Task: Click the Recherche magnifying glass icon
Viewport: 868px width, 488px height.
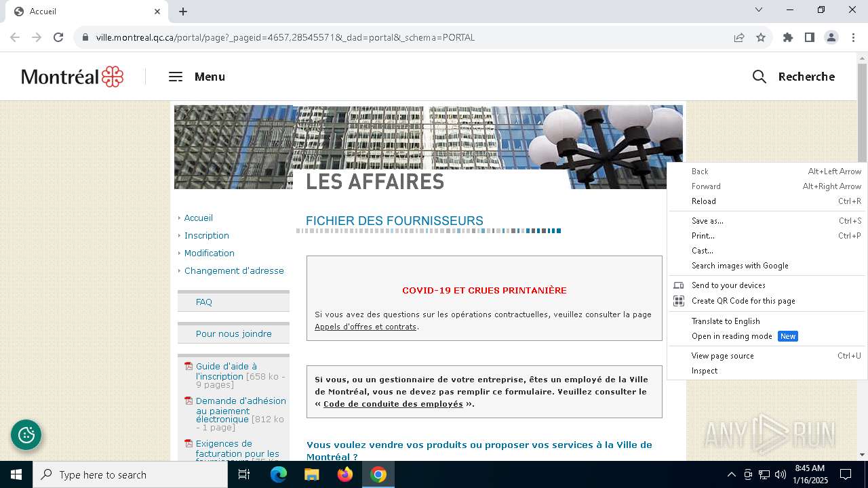Action: click(759, 77)
